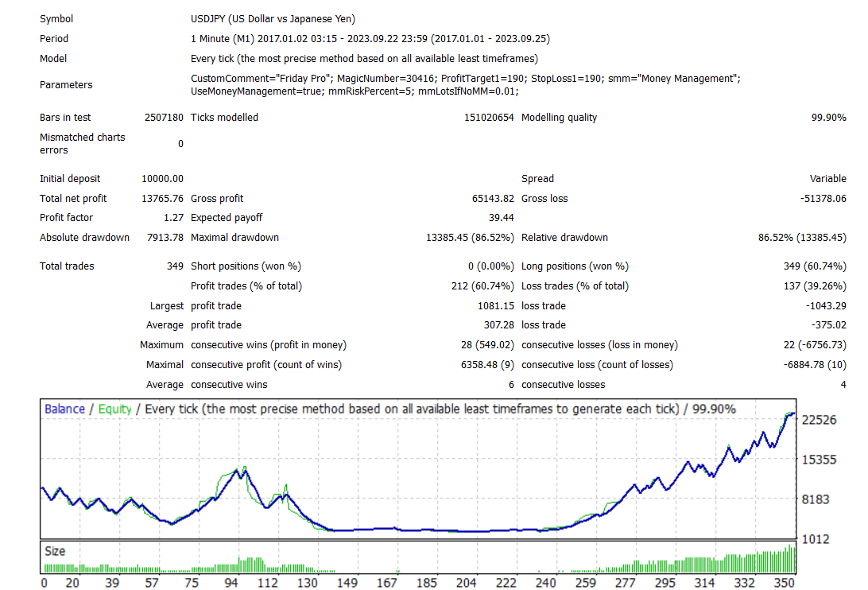Click Profit trades value 212 (60.74%)
Viewport: 868px width, 590px height.
click(482, 286)
